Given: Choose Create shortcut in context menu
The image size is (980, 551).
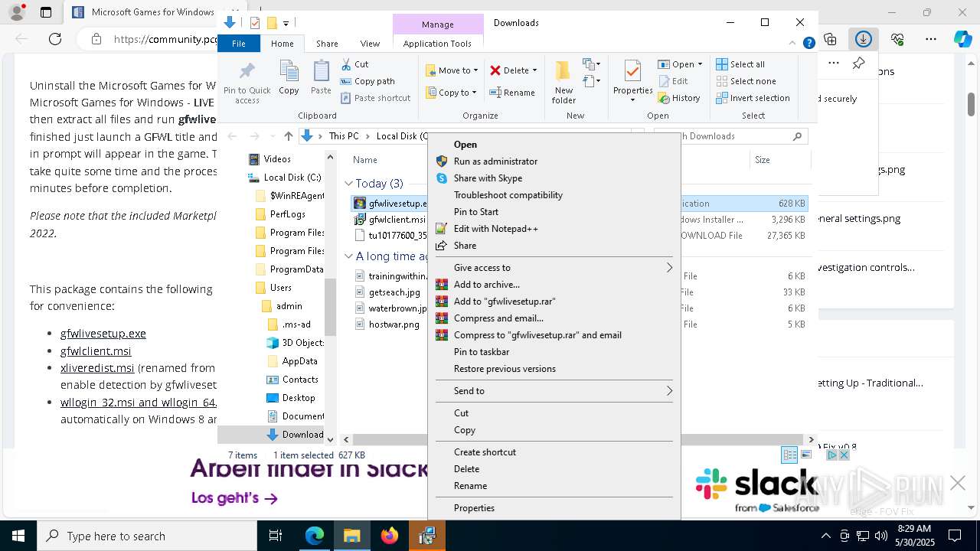Looking at the screenshot, I should (554, 452).
